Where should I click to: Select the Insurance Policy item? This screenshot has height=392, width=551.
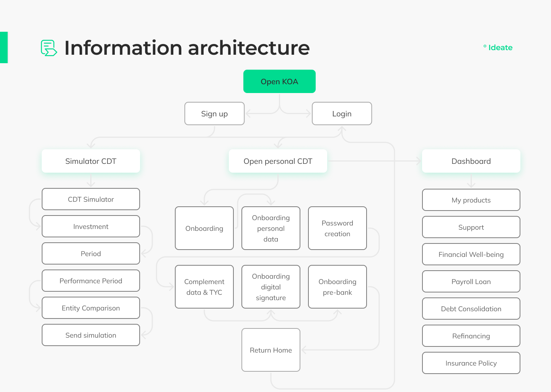[471, 363]
